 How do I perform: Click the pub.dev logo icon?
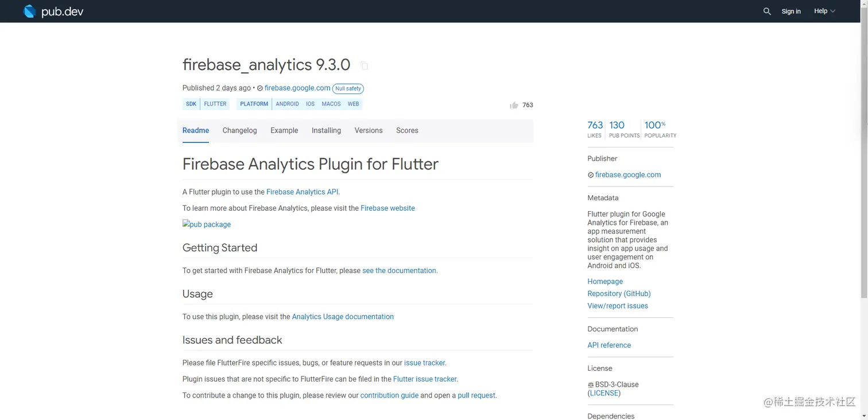(x=29, y=11)
